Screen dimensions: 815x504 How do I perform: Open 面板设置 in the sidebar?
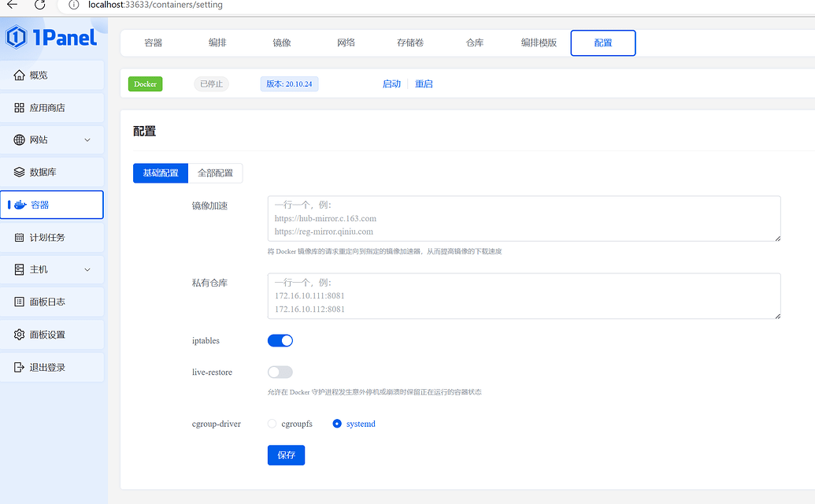(x=52, y=335)
